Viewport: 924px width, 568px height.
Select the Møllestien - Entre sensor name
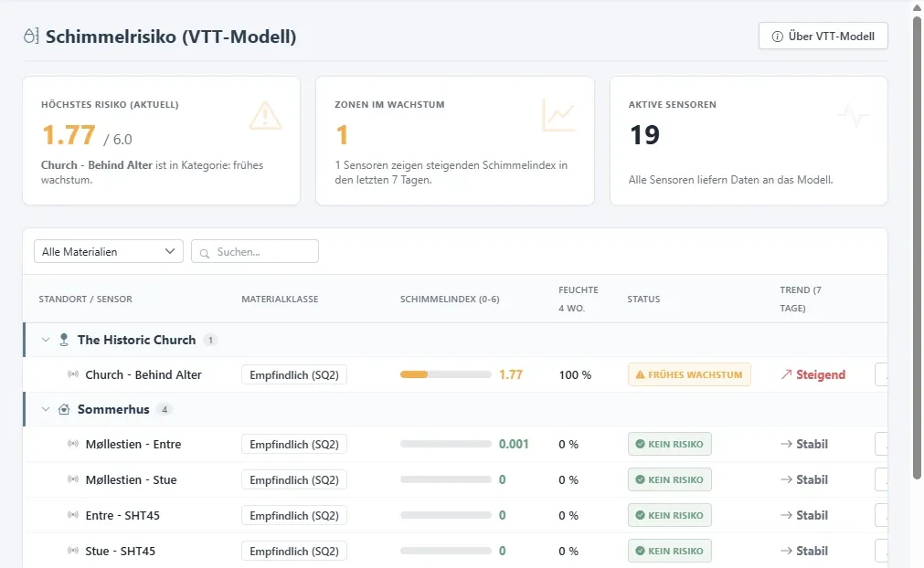click(133, 445)
